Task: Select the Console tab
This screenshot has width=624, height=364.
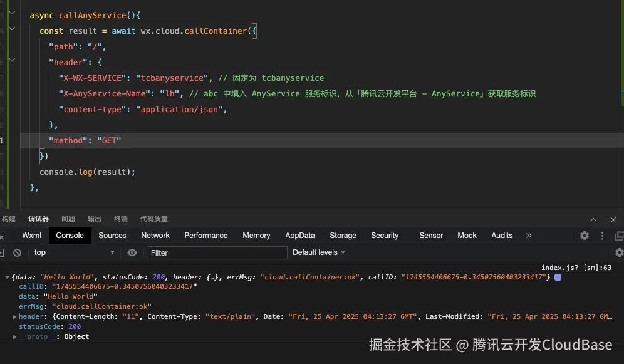Action: click(x=70, y=236)
